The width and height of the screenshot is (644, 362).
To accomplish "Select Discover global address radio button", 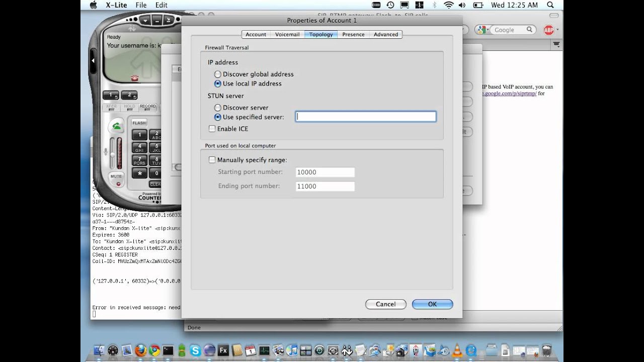I will [218, 74].
